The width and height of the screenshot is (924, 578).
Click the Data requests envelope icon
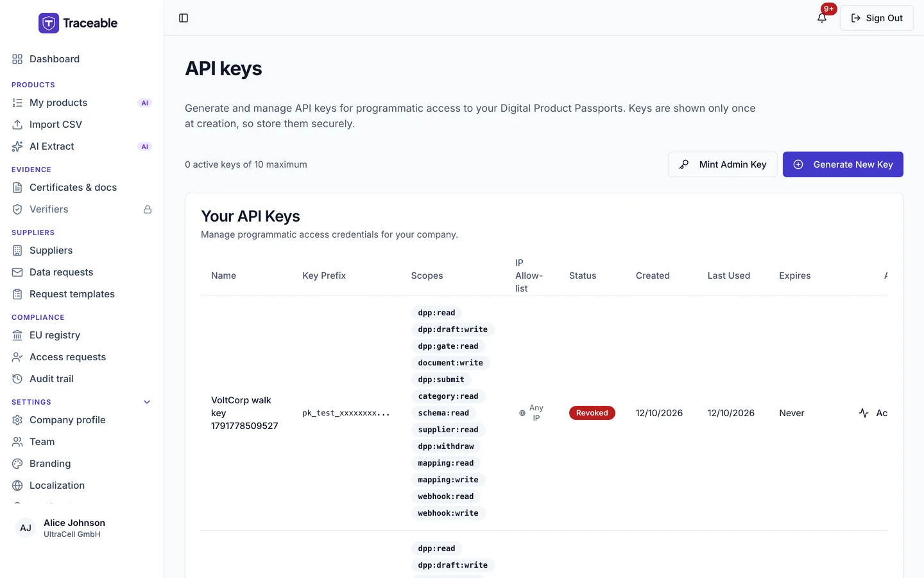click(17, 272)
